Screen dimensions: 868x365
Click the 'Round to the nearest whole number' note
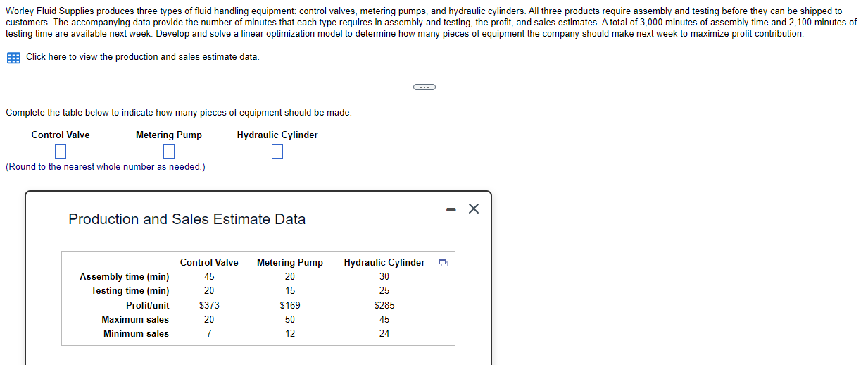(106, 167)
